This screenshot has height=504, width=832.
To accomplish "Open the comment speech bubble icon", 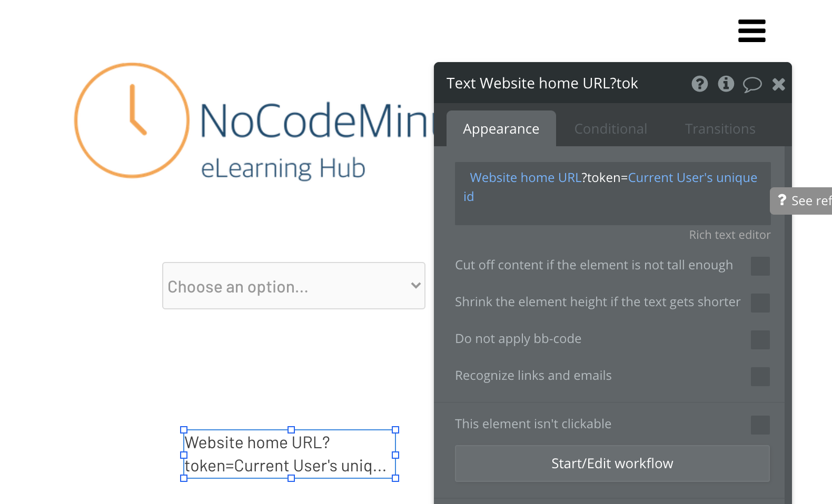I will pyautogui.click(x=752, y=84).
